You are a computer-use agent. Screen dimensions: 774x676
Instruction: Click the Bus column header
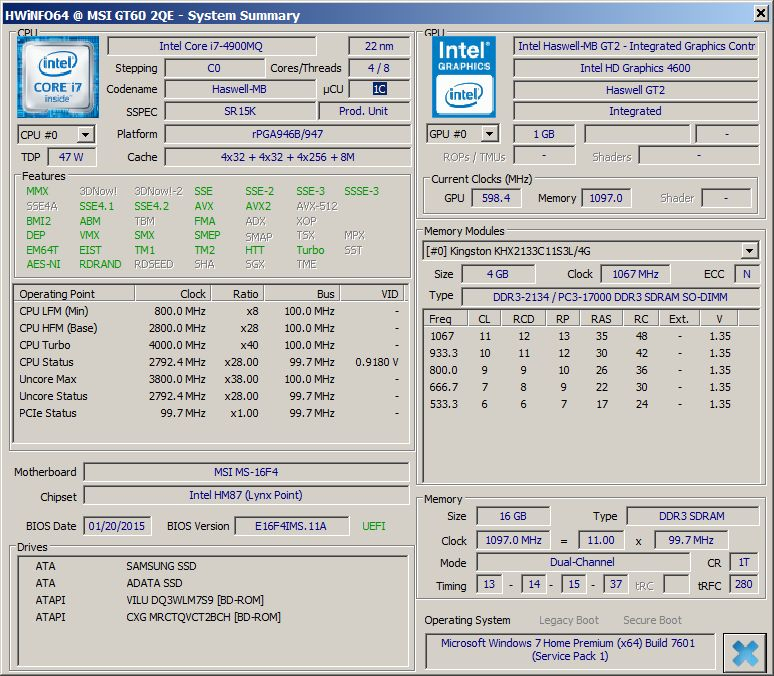coord(302,294)
